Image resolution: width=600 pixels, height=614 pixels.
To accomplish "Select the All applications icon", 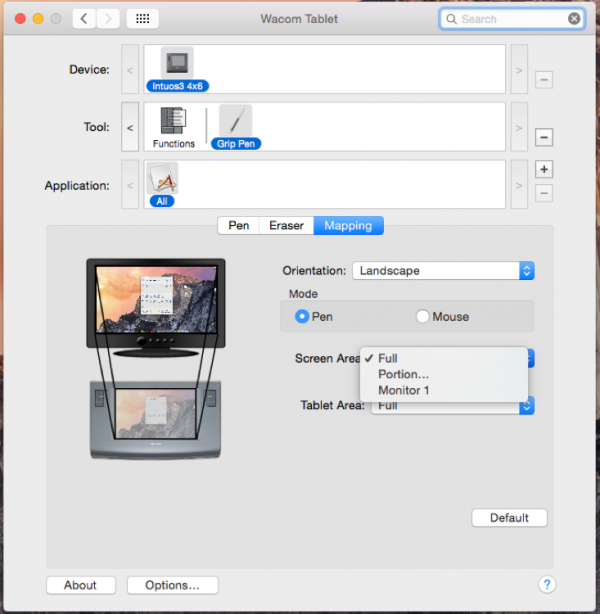I will click(162, 179).
